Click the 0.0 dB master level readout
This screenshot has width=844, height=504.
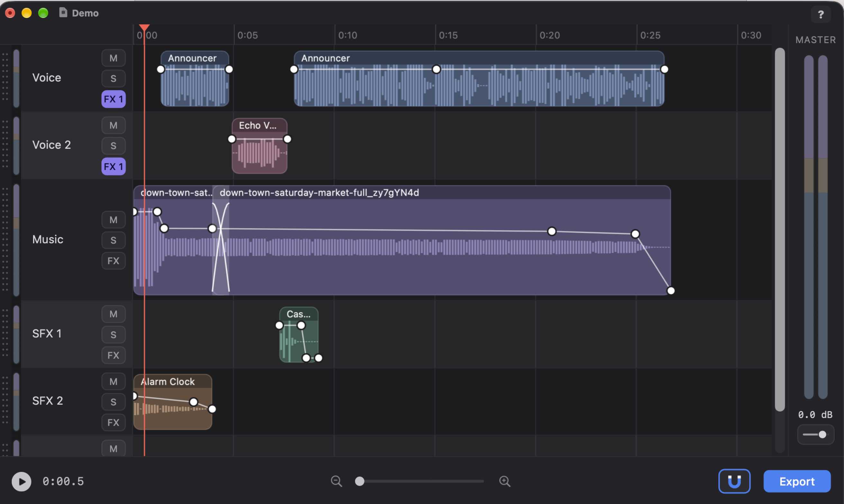(815, 415)
